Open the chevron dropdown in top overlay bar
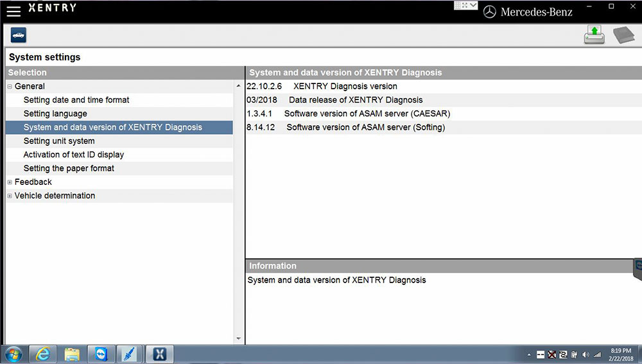 click(473, 5)
